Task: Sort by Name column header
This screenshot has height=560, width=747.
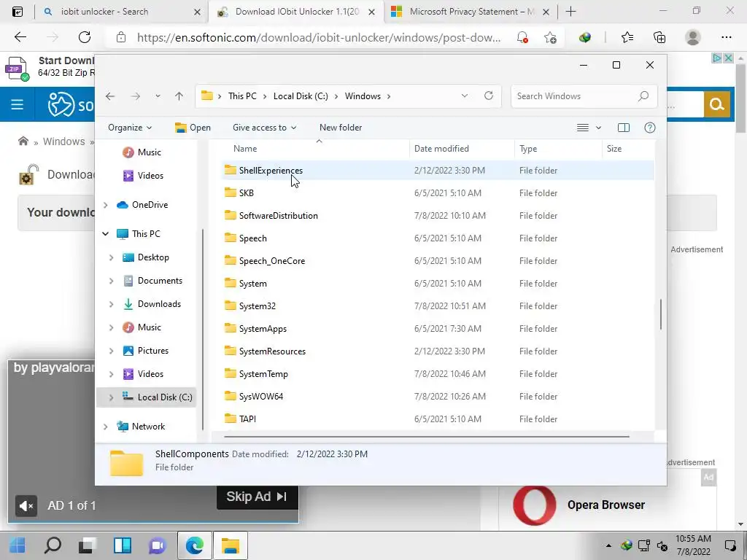Action: pos(245,149)
